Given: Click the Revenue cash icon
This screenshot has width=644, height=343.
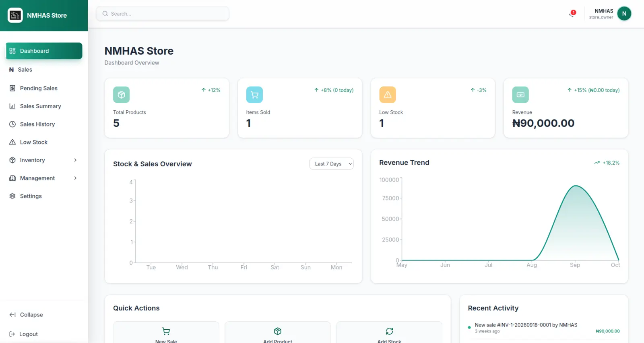Looking at the screenshot, I should pos(520,95).
